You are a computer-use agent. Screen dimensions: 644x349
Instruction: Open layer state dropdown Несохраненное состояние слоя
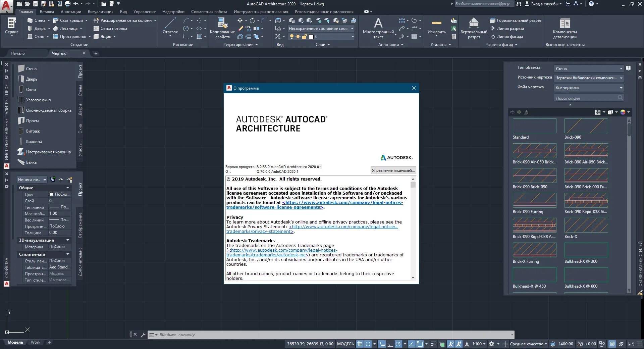[x=321, y=29]
